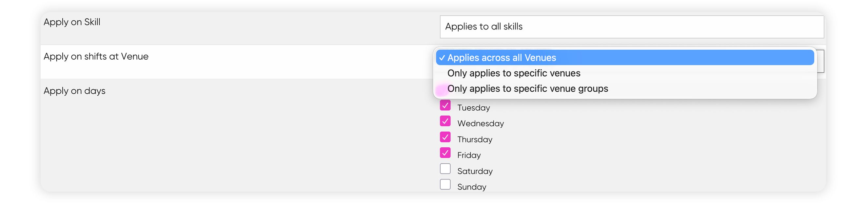
Task: Click the Saturday label text
Action: (x=475, y=171)
